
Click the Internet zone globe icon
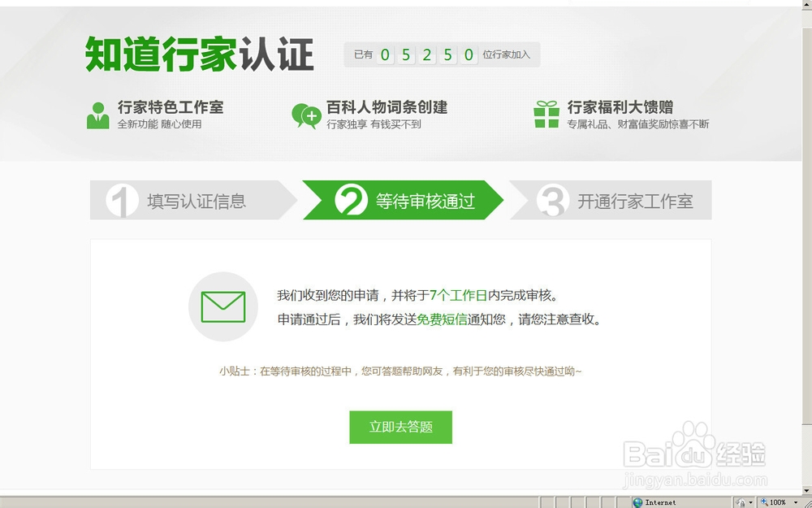click(638, 502)
